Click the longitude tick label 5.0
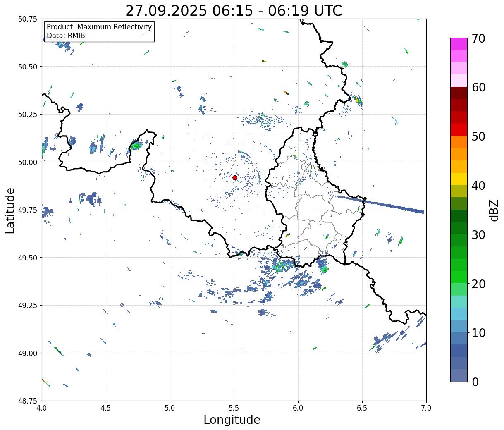The height and width of the screenshot is (430, 504). coord(170,408)
